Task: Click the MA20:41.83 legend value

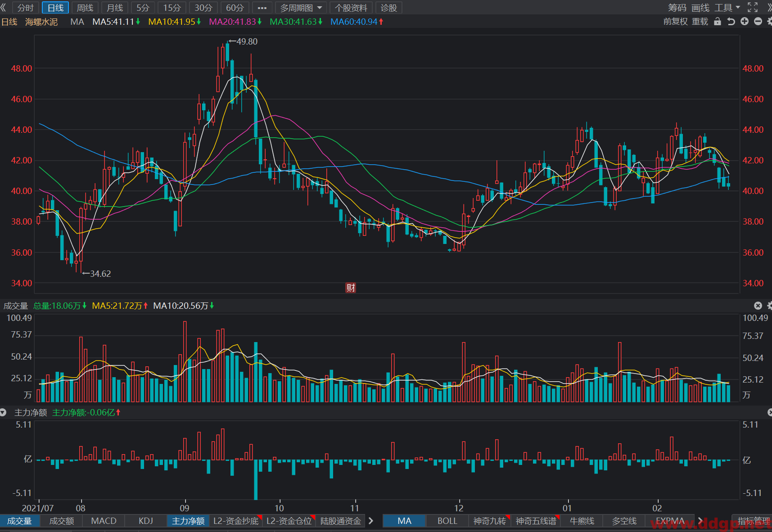Action: (x=235, y=22)
